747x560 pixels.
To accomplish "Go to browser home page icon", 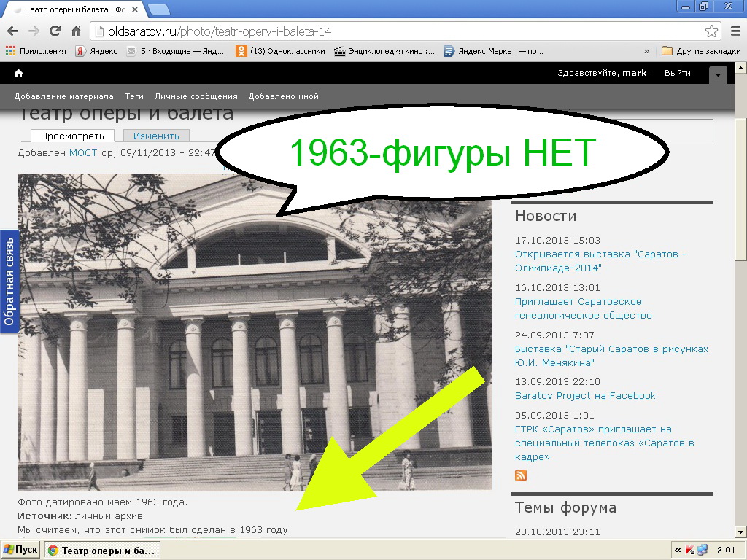I will click(76, 31).
